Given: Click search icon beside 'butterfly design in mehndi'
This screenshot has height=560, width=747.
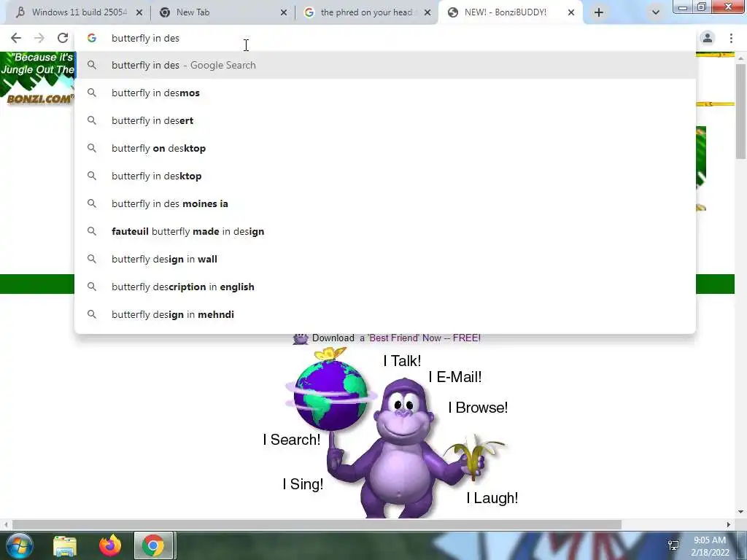Looking at the screenshot, I should click(x=92, y=314).
